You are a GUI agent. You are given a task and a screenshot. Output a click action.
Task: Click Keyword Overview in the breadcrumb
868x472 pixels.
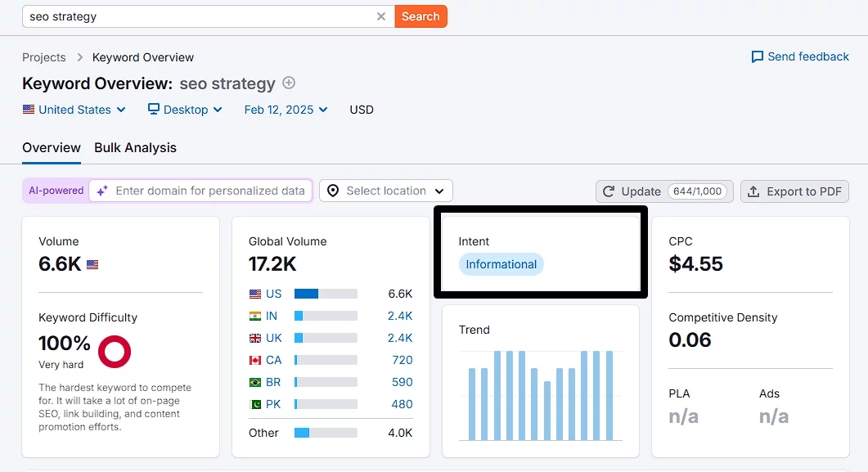pos(143,57)
